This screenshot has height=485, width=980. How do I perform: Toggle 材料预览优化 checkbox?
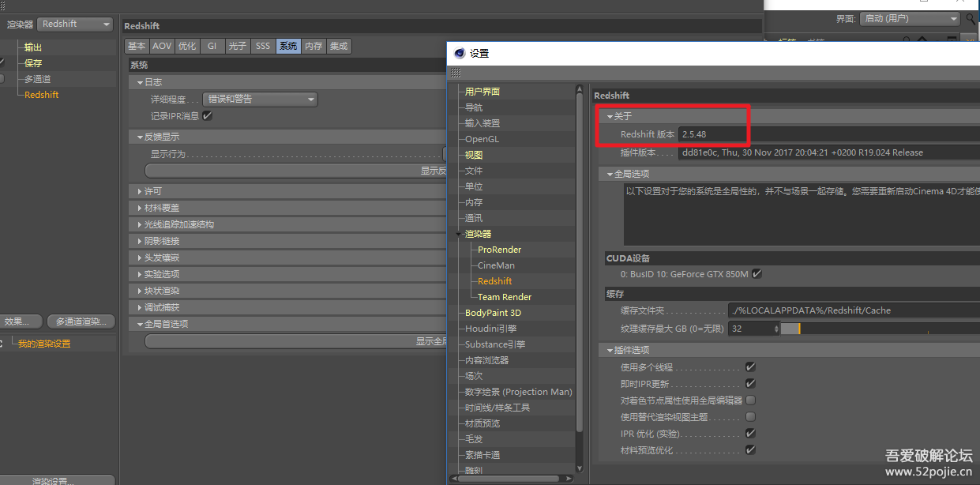[750, 450]
